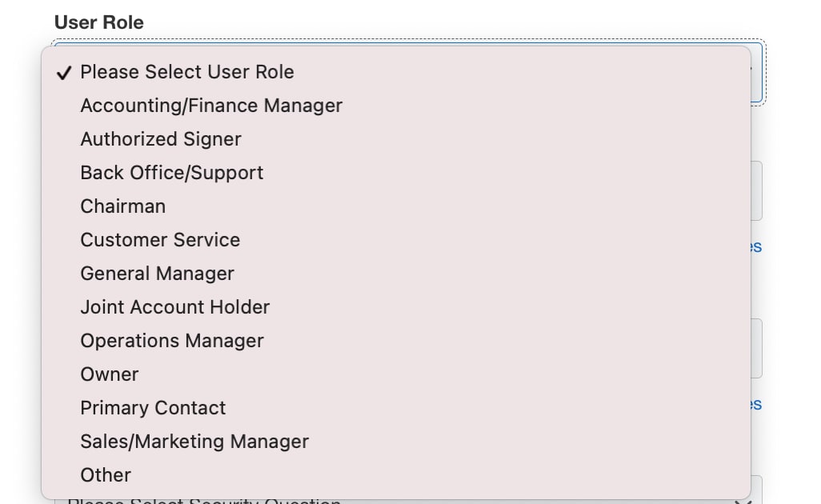Click the first text field behind the menu
This screenshot has width=821, height=504.
(x=756, y=190)
